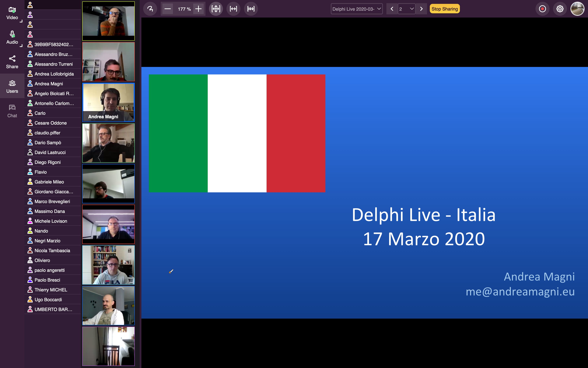Select user David Lastrucci

[53, 152]
